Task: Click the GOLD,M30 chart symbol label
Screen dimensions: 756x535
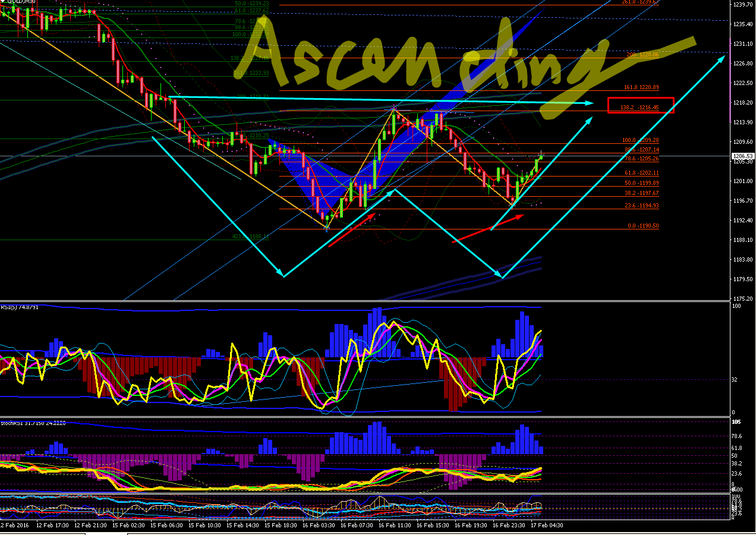Action: (21, 2)
